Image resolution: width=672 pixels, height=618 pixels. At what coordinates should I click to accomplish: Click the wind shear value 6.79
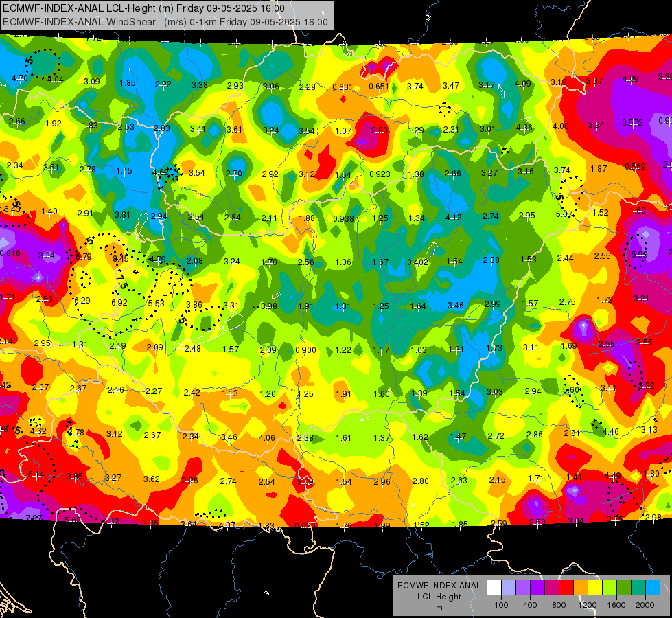coord(84,256)
